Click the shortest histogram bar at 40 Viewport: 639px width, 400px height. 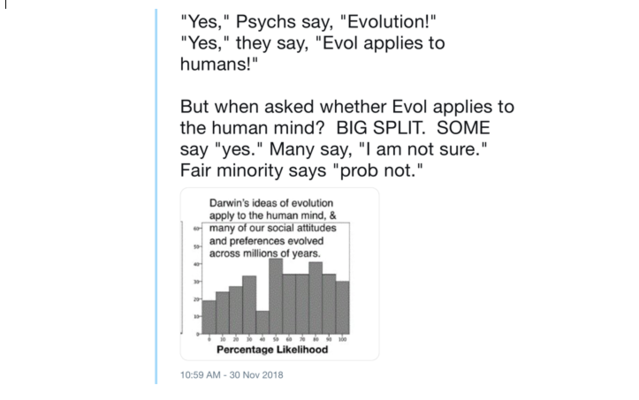click(x=262, y=323)
